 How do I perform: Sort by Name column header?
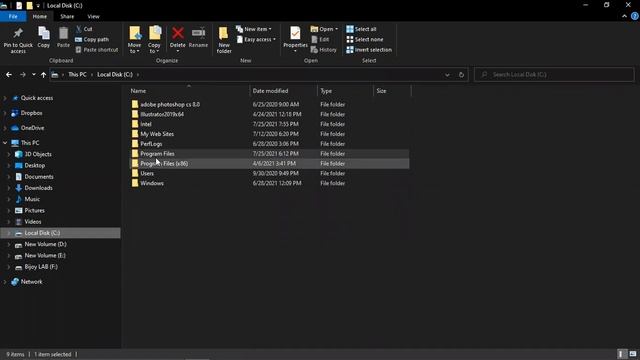pos(188,91)
